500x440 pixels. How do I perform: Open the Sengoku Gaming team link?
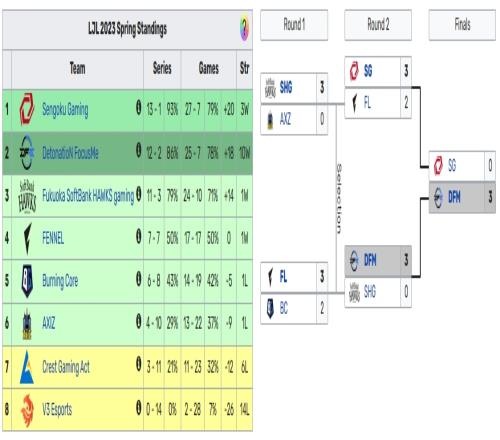[65, 110]
